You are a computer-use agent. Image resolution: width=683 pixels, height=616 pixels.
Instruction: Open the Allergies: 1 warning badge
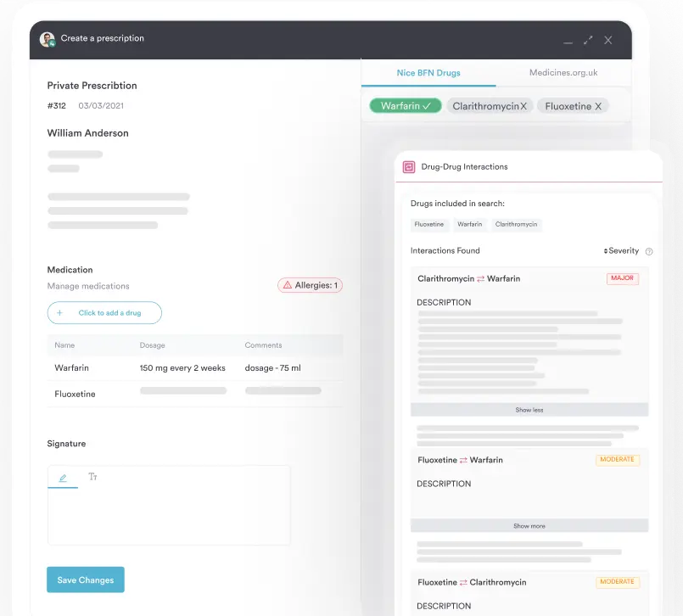311,285
